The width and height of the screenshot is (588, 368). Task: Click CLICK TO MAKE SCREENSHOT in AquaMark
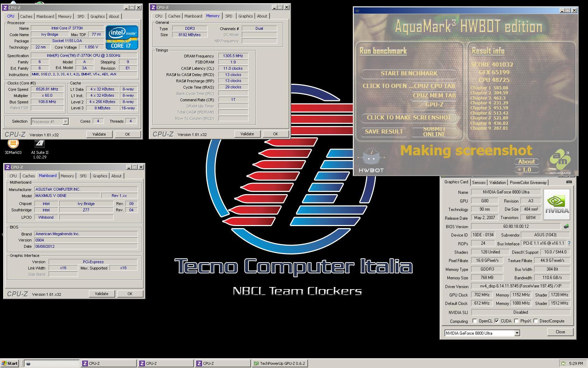(409, 118)
